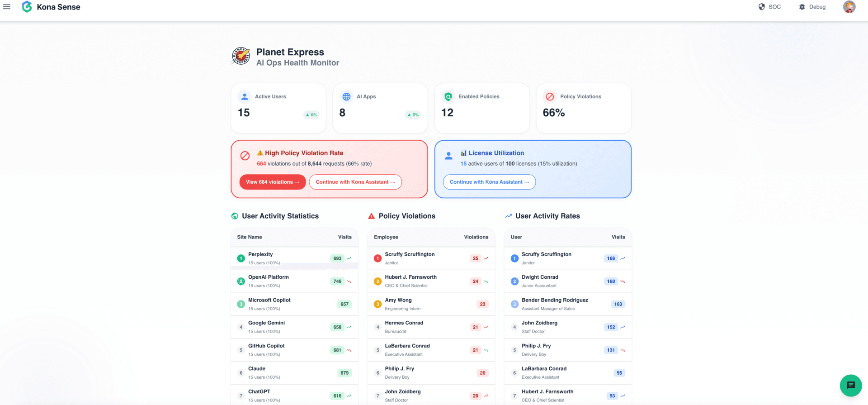The width and height of the screenshot is (868, 405).
Task: Select Hermes Conrad in Policy Violations
Action: click(431, 327)
